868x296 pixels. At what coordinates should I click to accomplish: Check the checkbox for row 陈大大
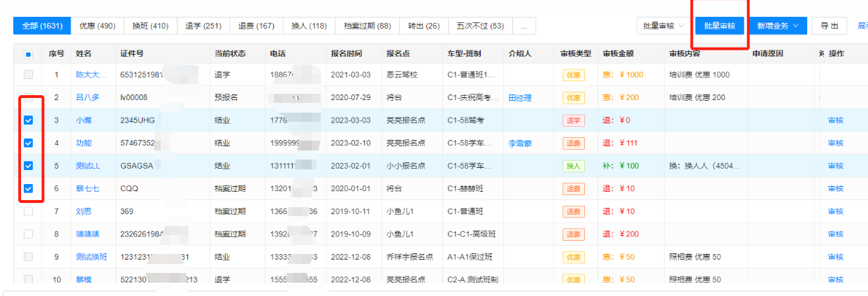coord(28,75)
